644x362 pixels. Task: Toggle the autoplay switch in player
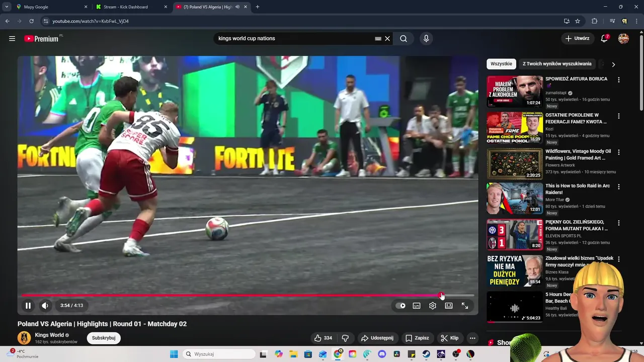coord(401,306)
